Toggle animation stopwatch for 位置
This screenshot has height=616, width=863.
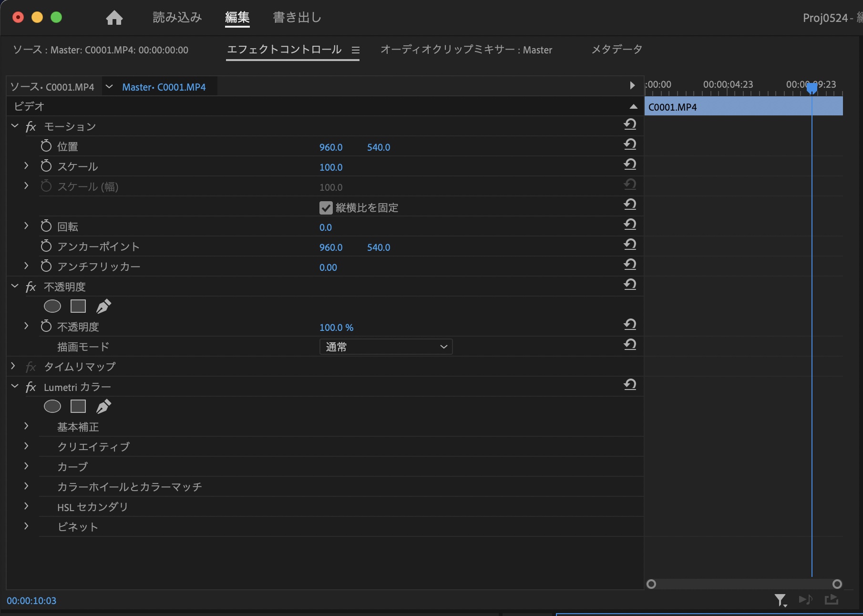46,146
